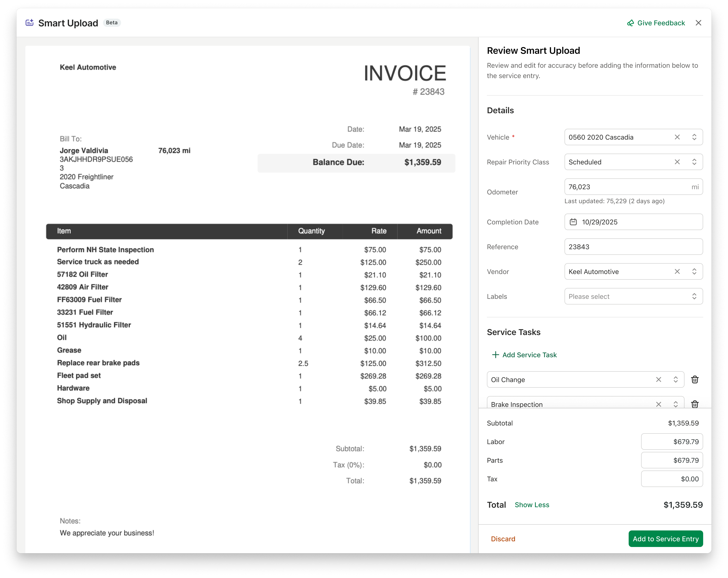Delete the Brake Inspection service task

tap(695, 404)
